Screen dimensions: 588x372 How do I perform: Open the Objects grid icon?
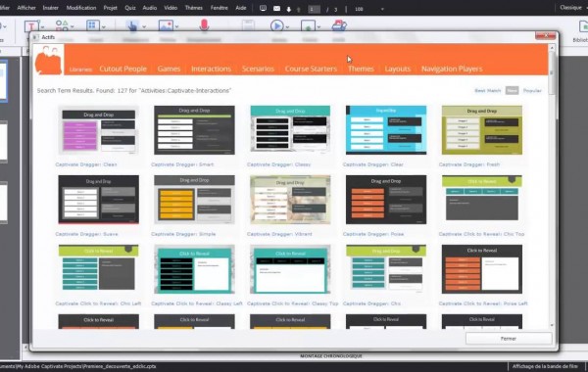pyautogui.click(x=93, y=25)
